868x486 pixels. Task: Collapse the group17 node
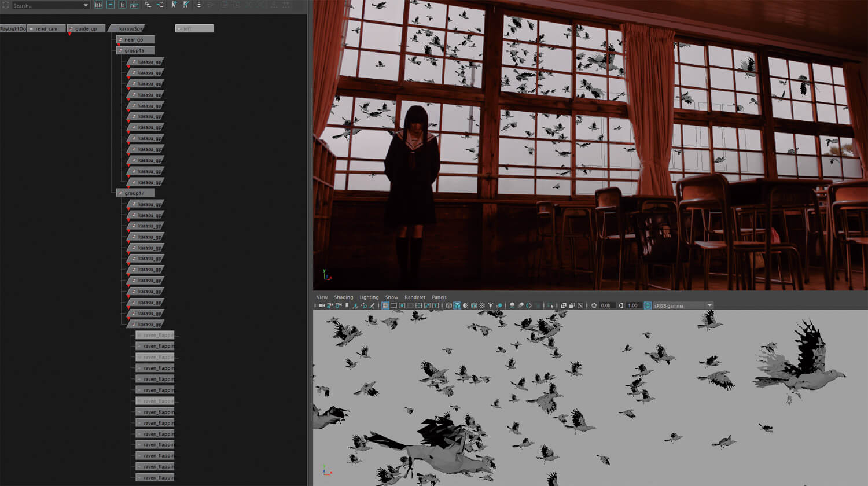point(120,193)
